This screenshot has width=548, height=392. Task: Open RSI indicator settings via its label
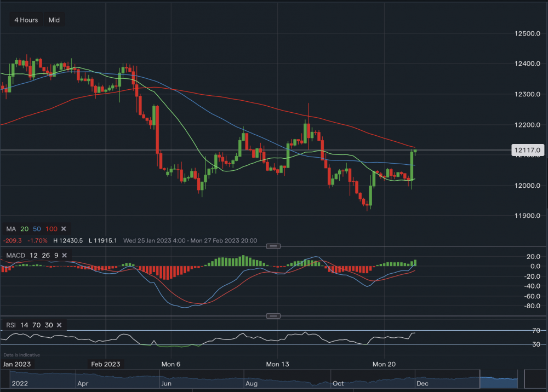pyautogui.click(x=12, y=325)
